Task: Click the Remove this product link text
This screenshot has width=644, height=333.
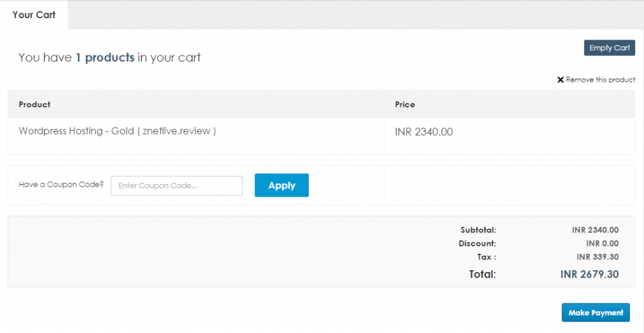Action: click(x=600, y=80)
